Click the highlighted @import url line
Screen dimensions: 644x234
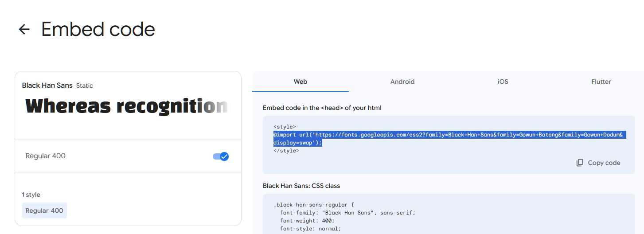click(x=449, y=135)
